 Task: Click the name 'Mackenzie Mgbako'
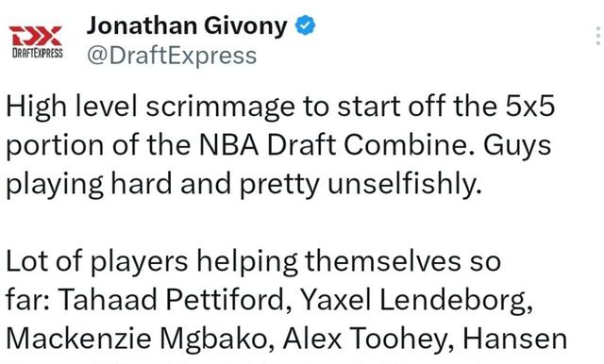141,339
